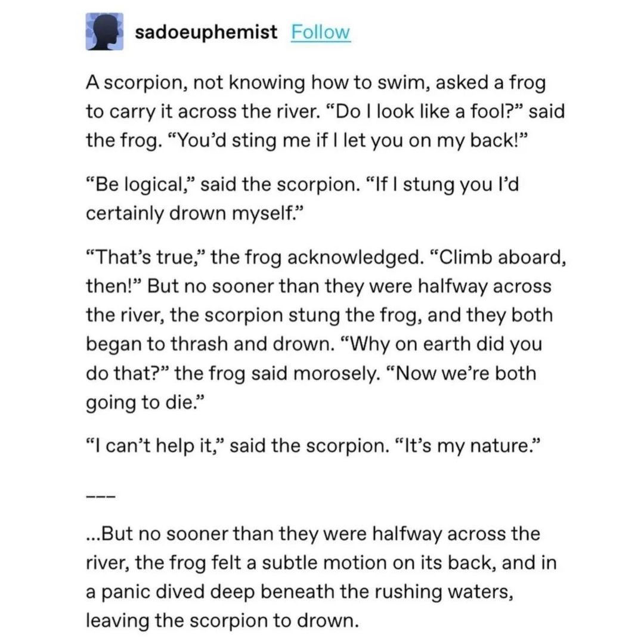Follow the sadoeuphemist blog
The image size is (644, 644).
320,32
